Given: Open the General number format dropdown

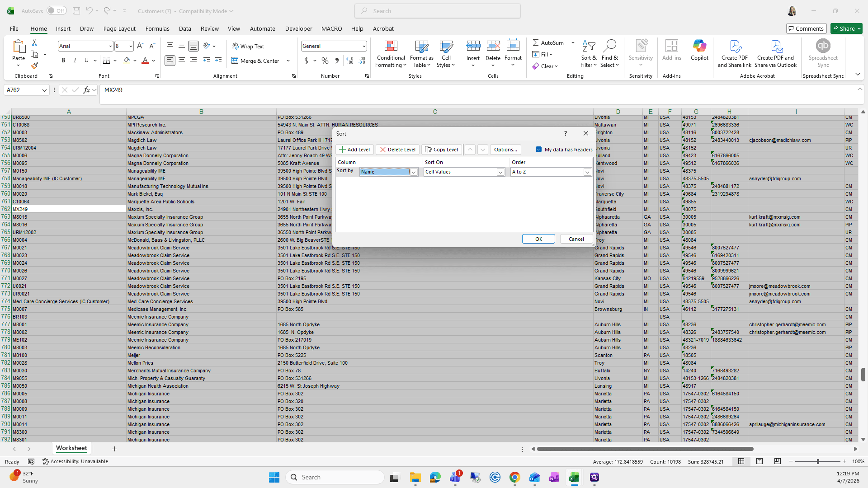Looking at the screenshot, I should point(363,46).
